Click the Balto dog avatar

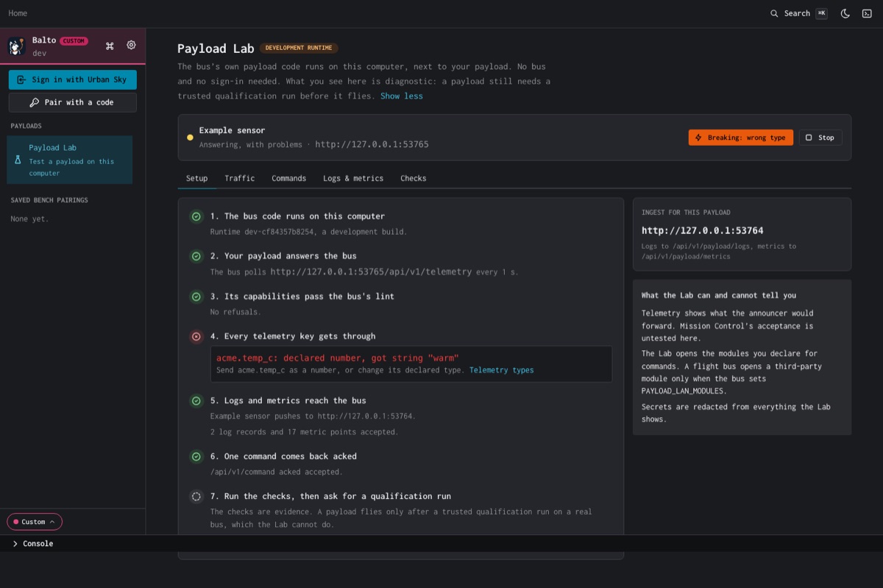(17, 46)
